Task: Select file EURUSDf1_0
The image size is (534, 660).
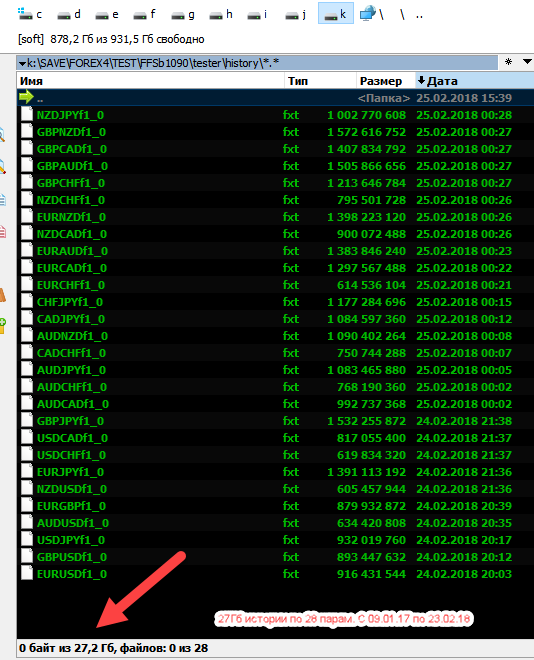Action: 275,574
